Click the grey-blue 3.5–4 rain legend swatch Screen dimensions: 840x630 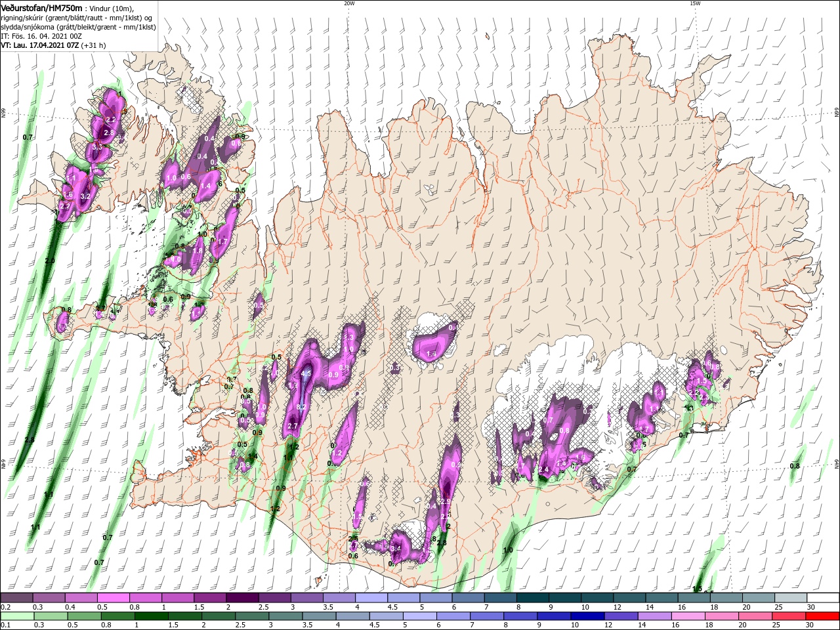pos(318,616)
